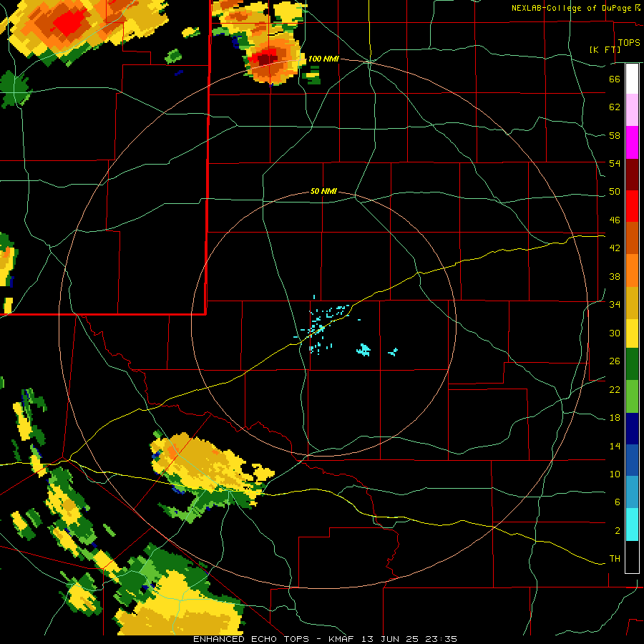Pick the dark red legend swatch
The width and height of the screenshot is (644, 644).
pos(632,174)
